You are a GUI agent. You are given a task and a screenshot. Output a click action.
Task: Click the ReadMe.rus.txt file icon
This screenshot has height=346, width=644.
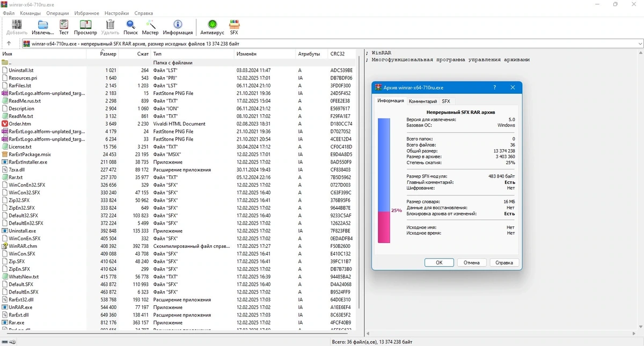(5, 101)
